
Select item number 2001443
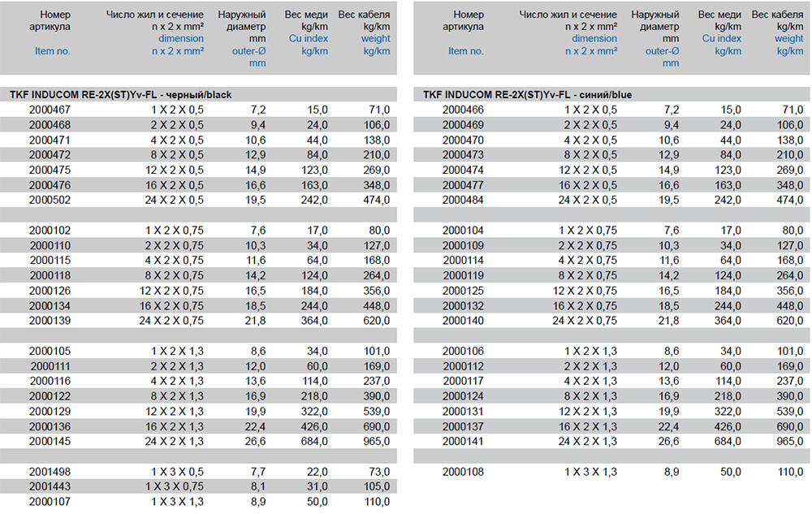[x=50, y=486]
